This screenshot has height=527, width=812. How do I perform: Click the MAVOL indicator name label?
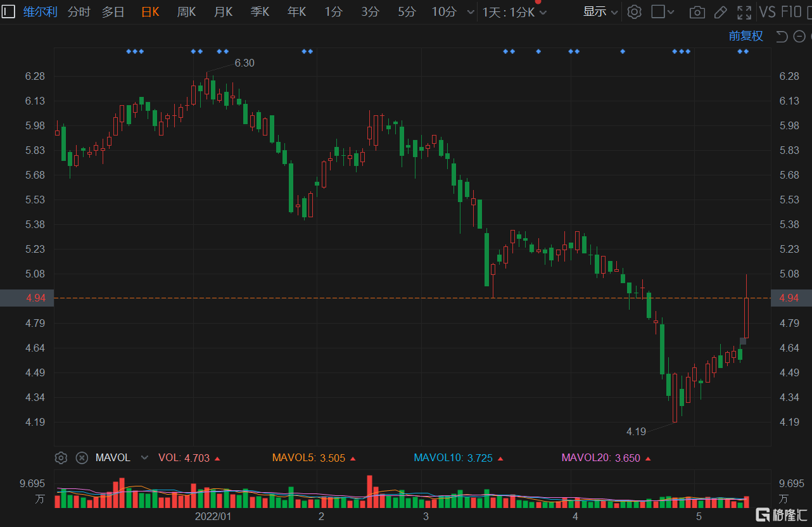[113, 457]
